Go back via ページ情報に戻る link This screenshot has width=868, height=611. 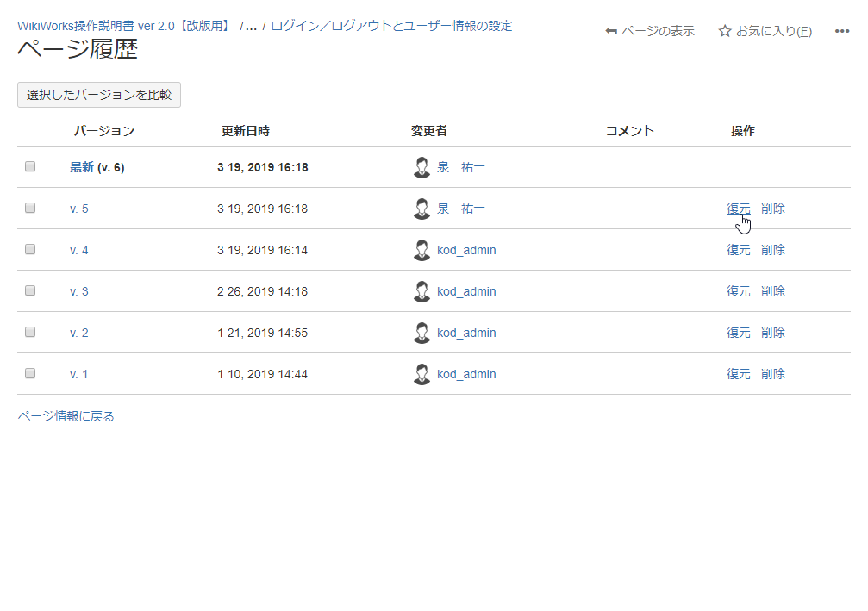[x=66, y=416]
